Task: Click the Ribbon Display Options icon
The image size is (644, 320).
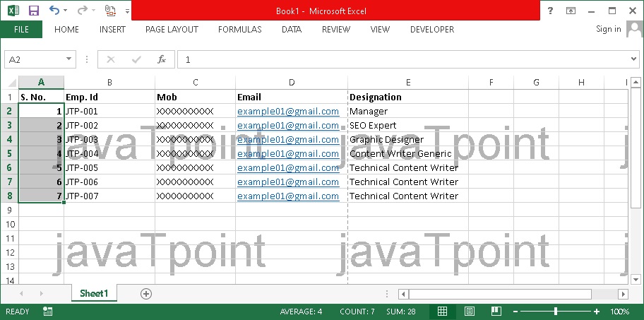Action: point(571,11)
